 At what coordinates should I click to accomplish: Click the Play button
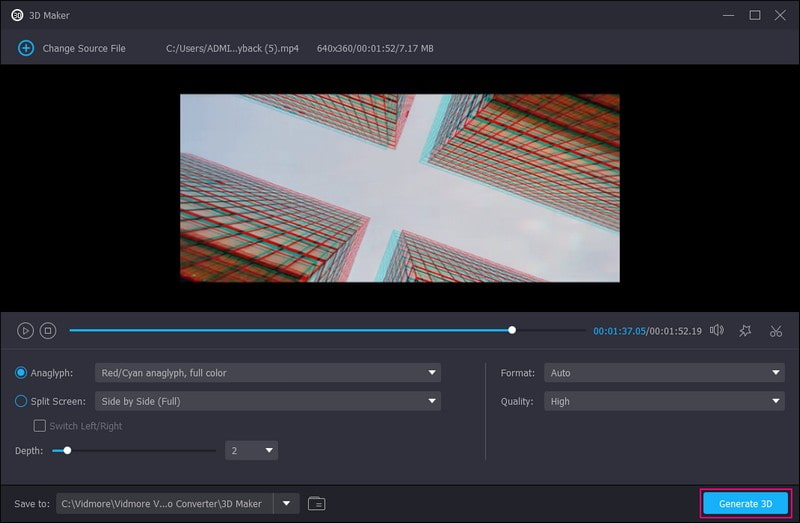tap(26, 331)
